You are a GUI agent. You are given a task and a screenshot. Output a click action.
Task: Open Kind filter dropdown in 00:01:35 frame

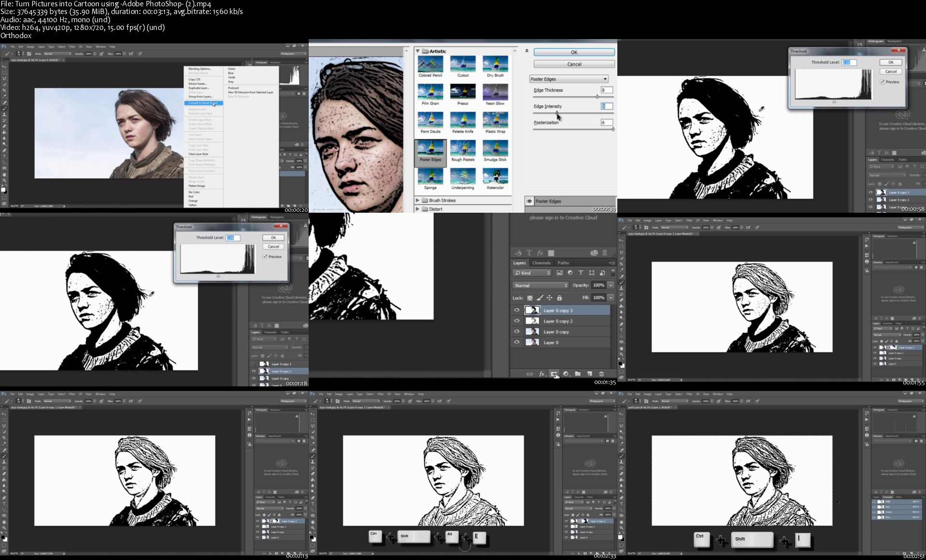tap(532, 273)
